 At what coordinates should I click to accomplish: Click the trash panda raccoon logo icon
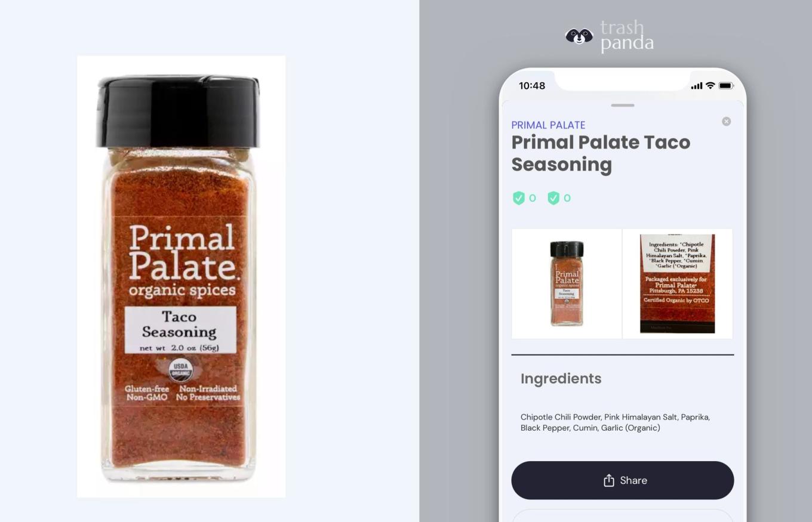point(579,36)
